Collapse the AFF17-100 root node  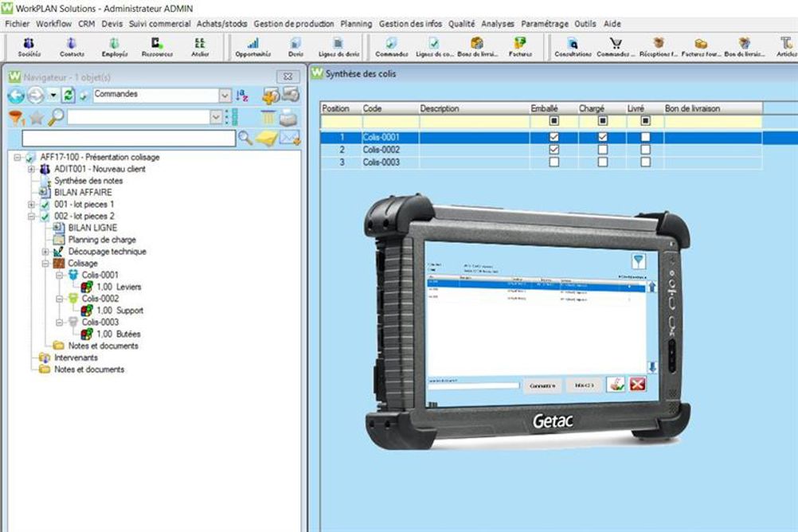[x=18, y=158]
